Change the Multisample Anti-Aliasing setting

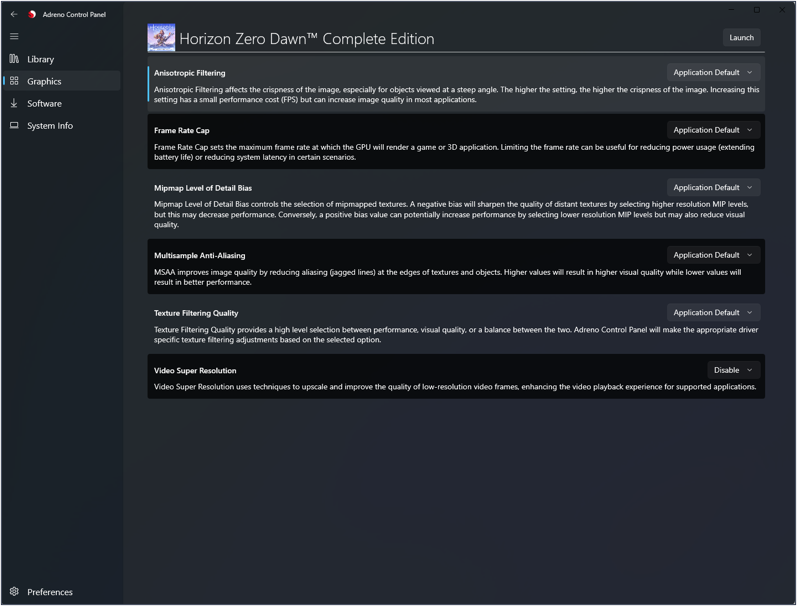click(x=713, y=255)
